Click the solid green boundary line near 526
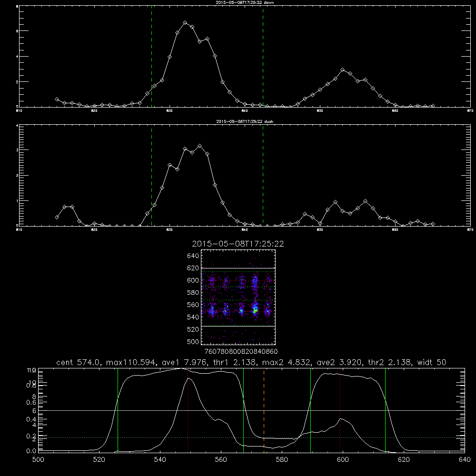Image resolution: width=476 pixels, height=476 pixels. tap(118, 410)
